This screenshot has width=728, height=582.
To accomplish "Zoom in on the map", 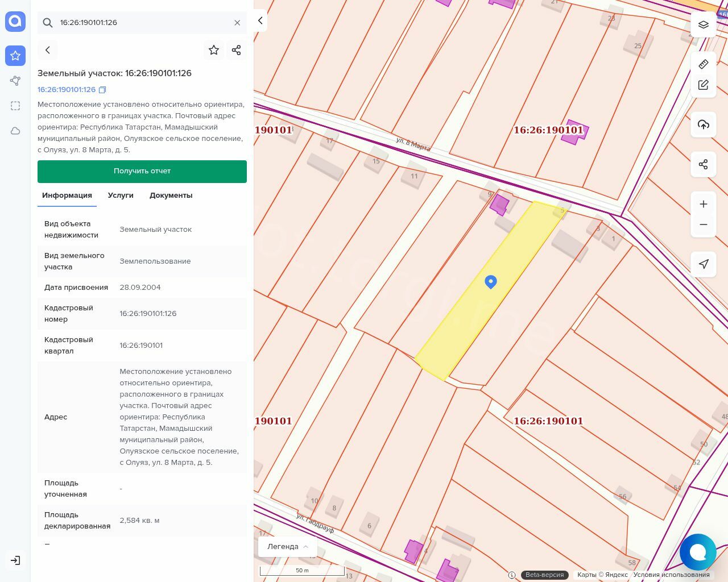I will coord(704,204).
